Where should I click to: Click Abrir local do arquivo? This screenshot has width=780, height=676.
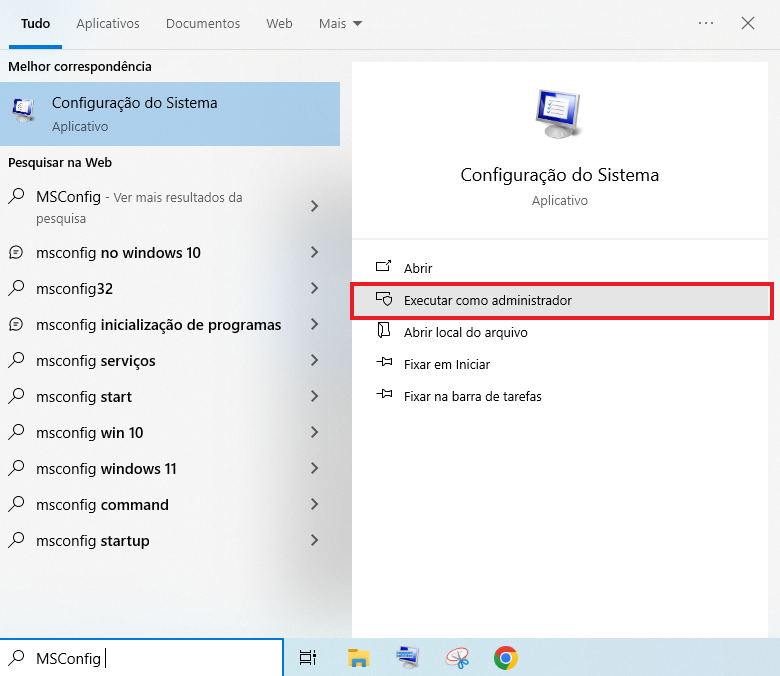[x=560, y=332]
